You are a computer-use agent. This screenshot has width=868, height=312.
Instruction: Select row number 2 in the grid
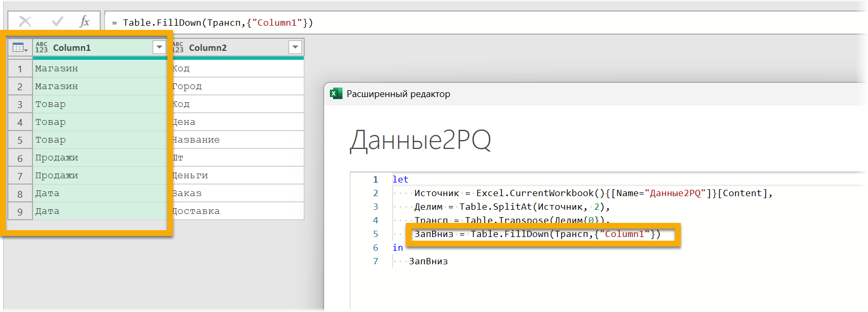point(20,87)
